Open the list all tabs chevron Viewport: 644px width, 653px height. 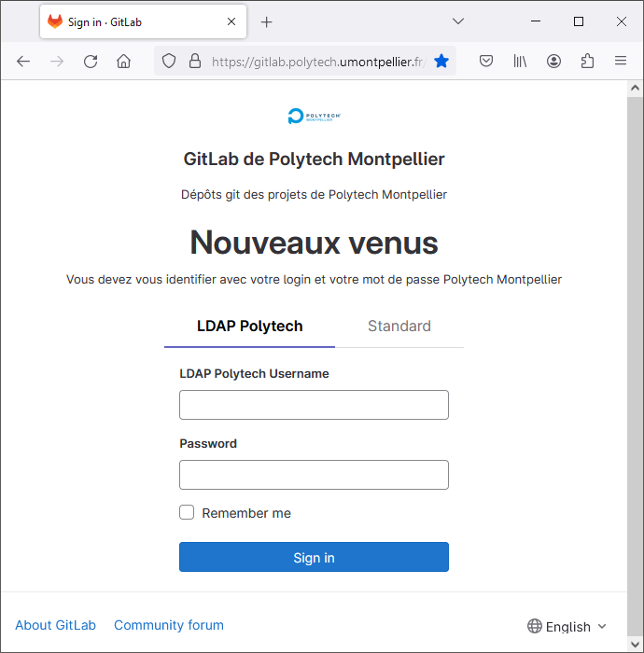coord(458,21)
